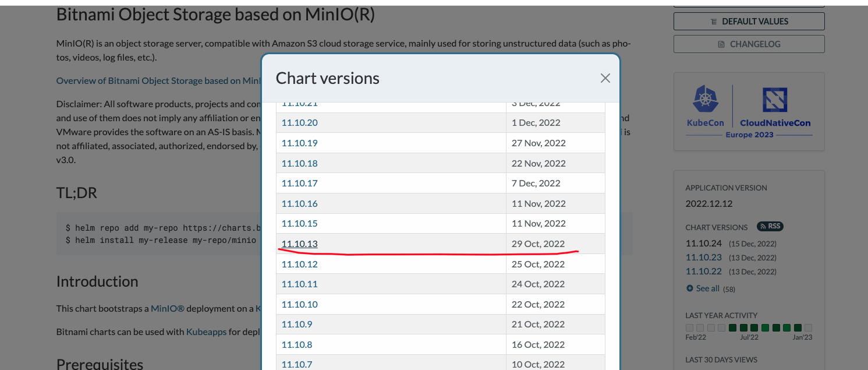Open the CHANGELOG button

(x=749, y=44)
